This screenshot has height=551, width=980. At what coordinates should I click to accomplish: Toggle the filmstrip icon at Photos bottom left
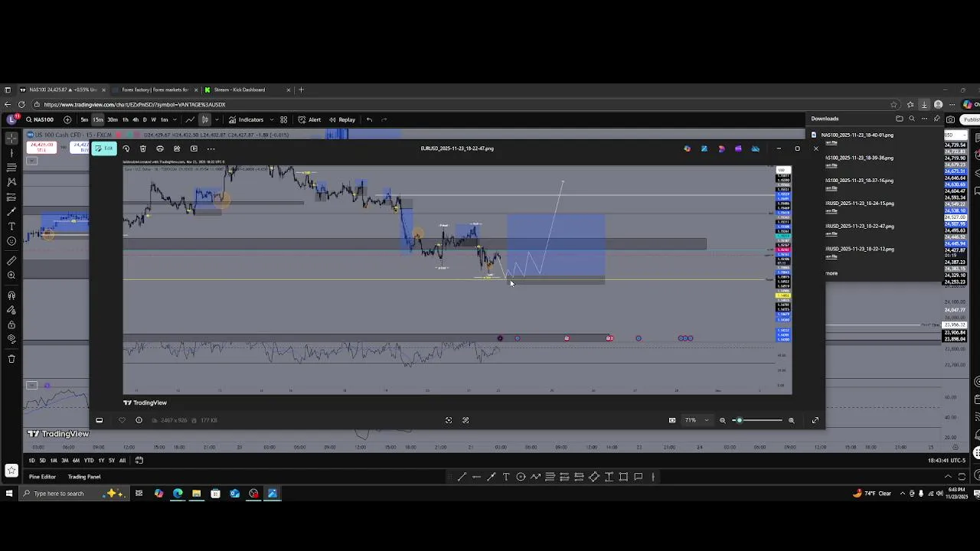(x=99, y=420)
